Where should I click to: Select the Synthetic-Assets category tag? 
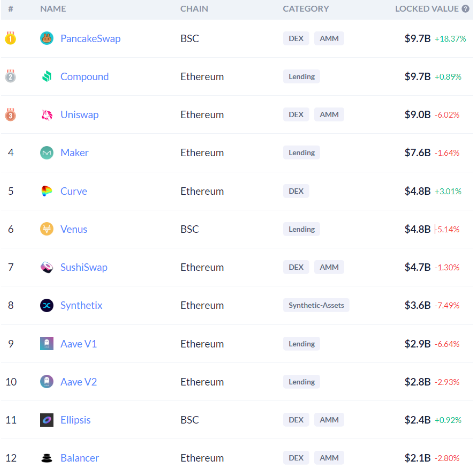pyautogui.click(x=316, y=305)
